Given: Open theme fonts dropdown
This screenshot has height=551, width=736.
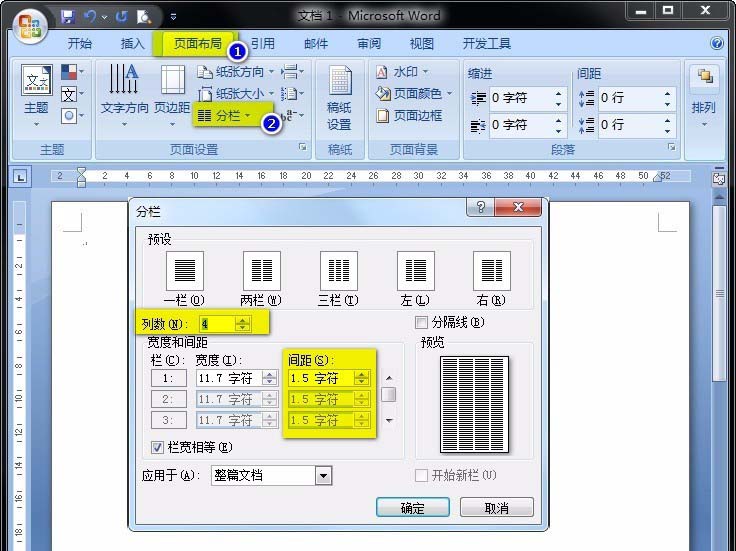Looking at the screenshot, I should tap(73, 94).
